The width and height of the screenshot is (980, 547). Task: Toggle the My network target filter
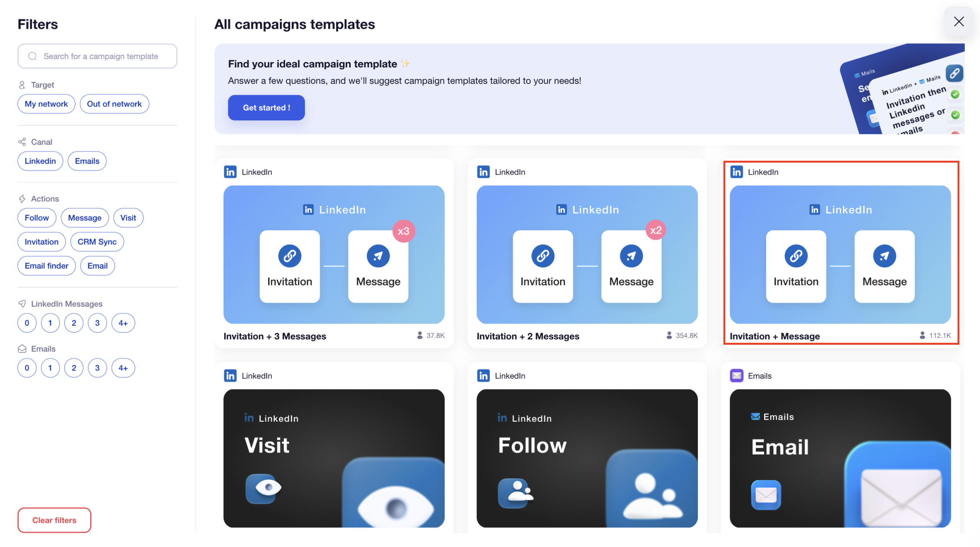pos(46,103)
